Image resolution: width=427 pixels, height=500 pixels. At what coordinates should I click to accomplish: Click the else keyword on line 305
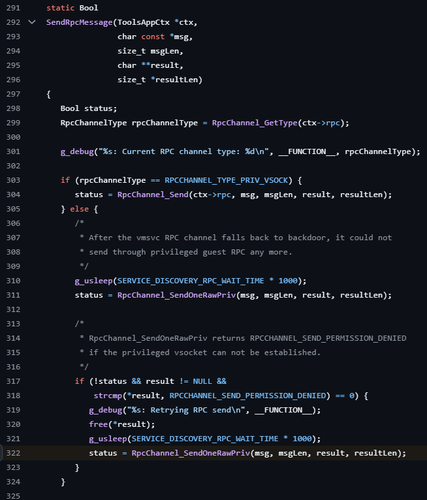(79, 209)
